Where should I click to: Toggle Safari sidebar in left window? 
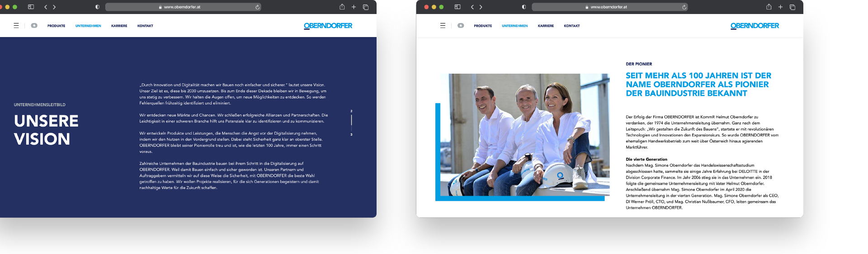pos(31,7)
